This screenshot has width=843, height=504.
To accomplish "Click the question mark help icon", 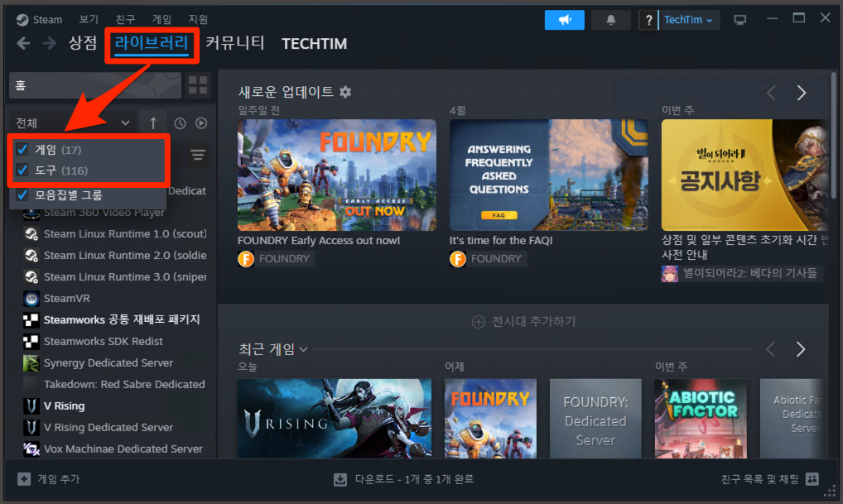I will pos(649,20).
